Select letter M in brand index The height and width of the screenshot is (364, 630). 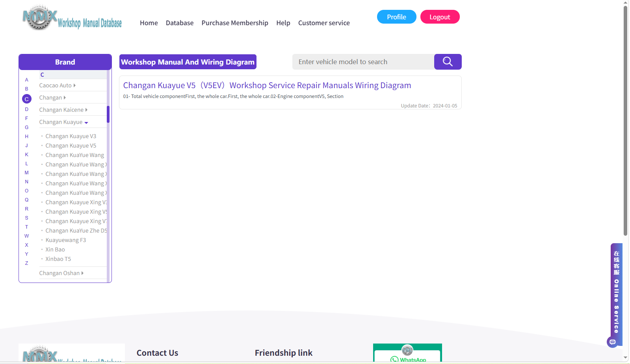pyautogui.click(x=27, y=173)
